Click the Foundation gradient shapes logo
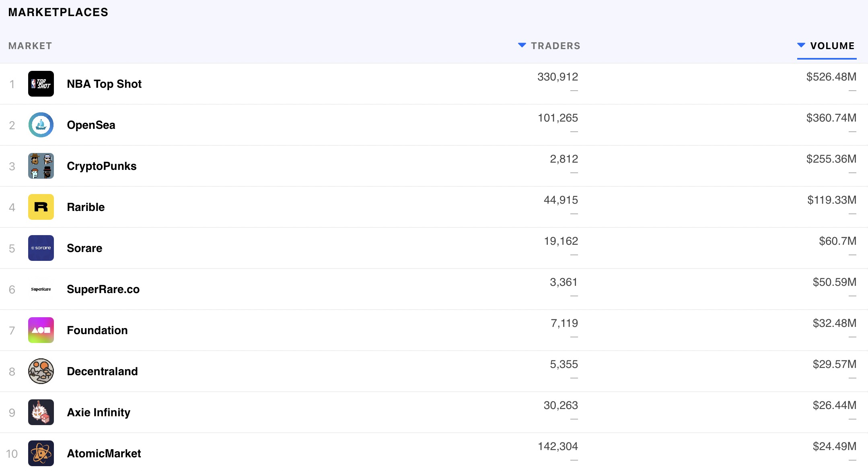Viewport: 868px width, 471px height. (41, 330)
